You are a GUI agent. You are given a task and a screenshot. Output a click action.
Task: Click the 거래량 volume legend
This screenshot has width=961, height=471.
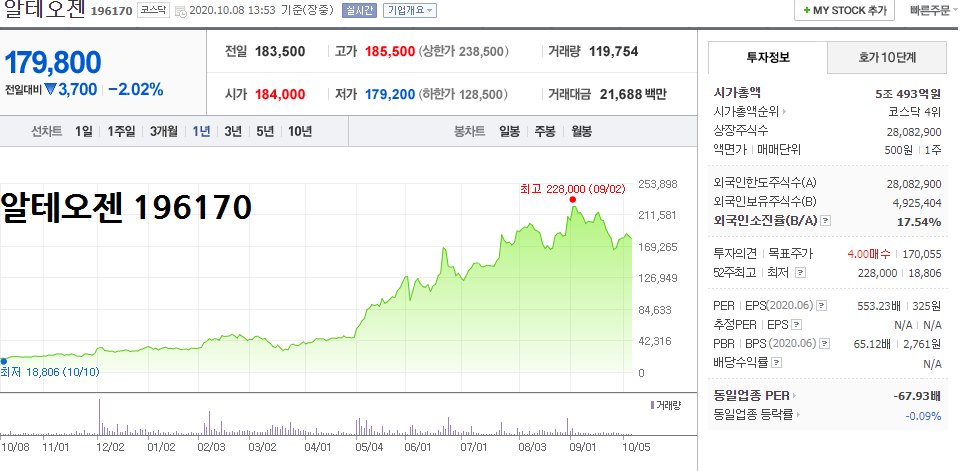[665, 405]
